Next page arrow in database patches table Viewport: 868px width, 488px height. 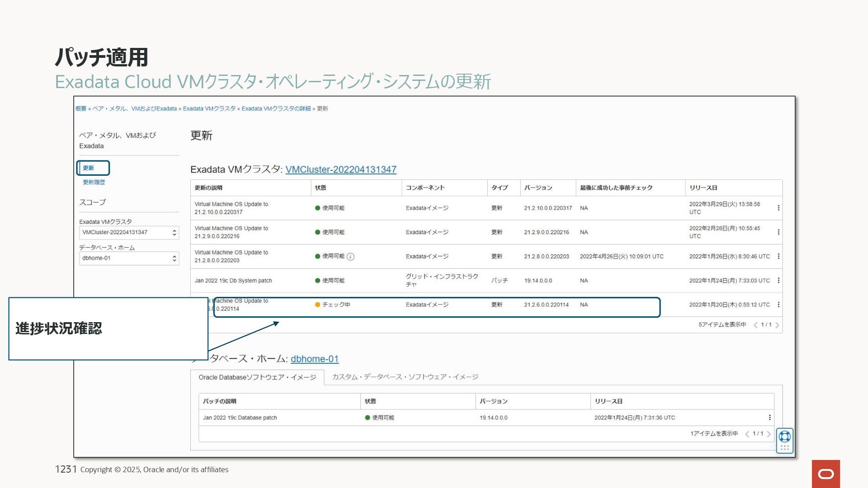(x=769, y=434)
